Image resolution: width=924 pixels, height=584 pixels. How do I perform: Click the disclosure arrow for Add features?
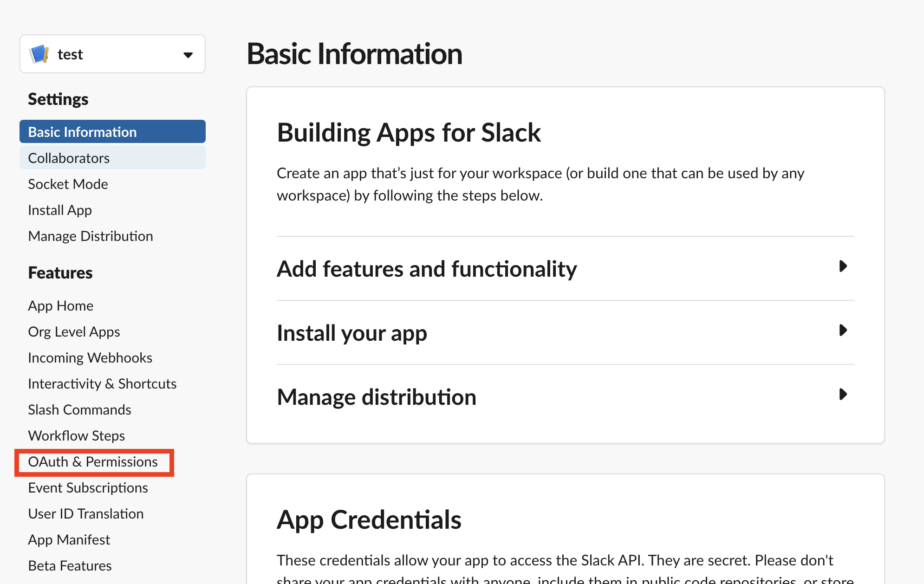click(x=843, y=267)
